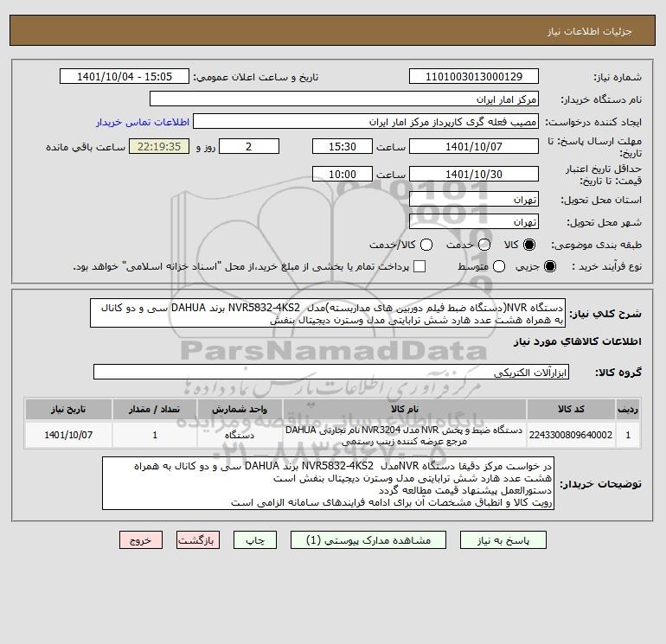Toggle the اسناد خزانه اسلامی payment checkbox
The image size is (666, 644).
click(419, 266)
